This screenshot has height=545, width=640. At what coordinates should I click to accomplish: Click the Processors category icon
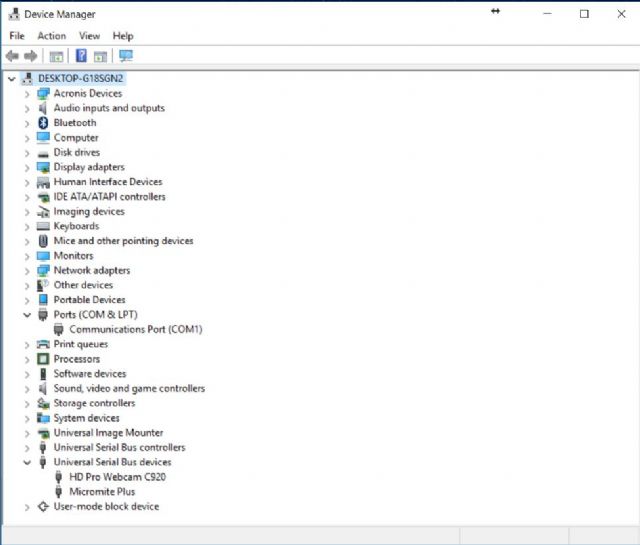tap(43, 359)
